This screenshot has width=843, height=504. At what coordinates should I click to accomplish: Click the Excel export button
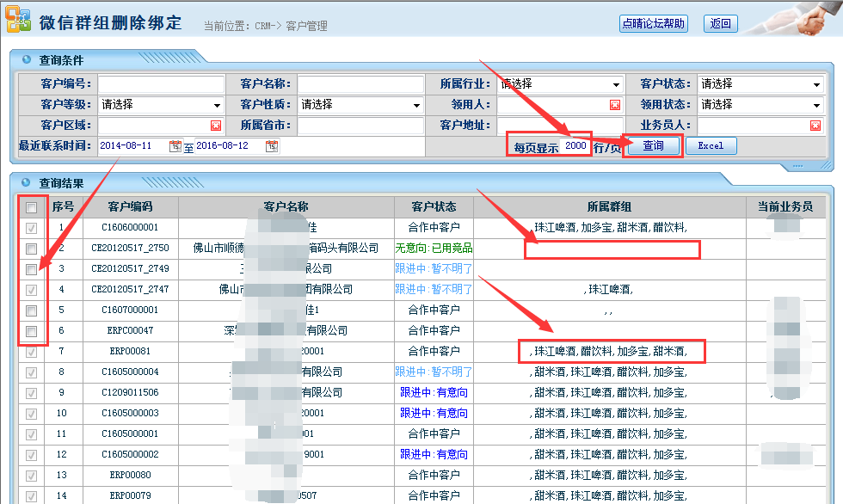tap(711, 146)
